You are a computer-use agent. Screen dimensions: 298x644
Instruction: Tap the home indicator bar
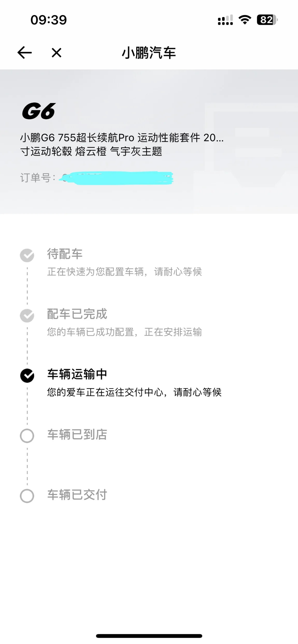[149, 636]
